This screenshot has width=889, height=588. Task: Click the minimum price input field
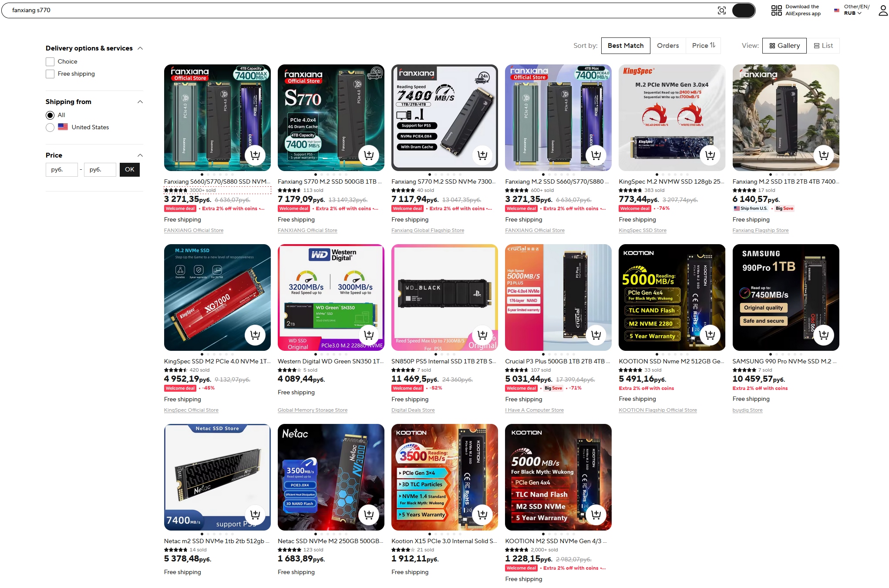pyautogui.click(x=62, y=170)
